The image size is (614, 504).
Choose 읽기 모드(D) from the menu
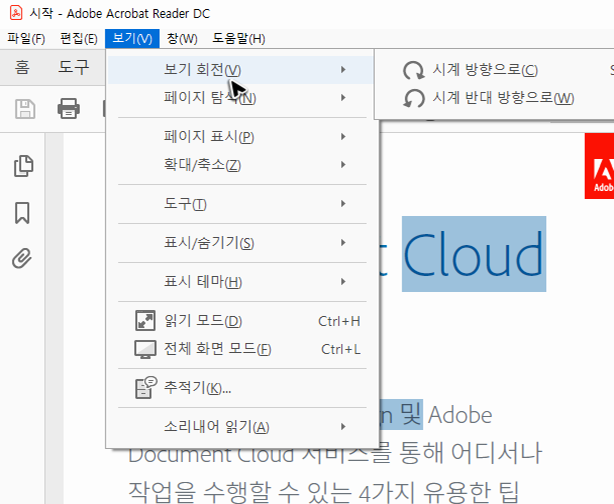click(240, 321)
